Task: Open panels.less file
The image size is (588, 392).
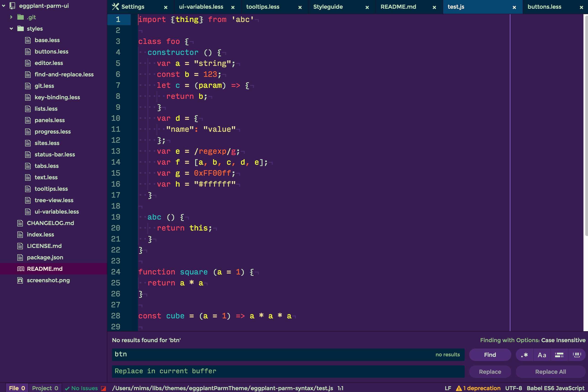Action: 50,120
